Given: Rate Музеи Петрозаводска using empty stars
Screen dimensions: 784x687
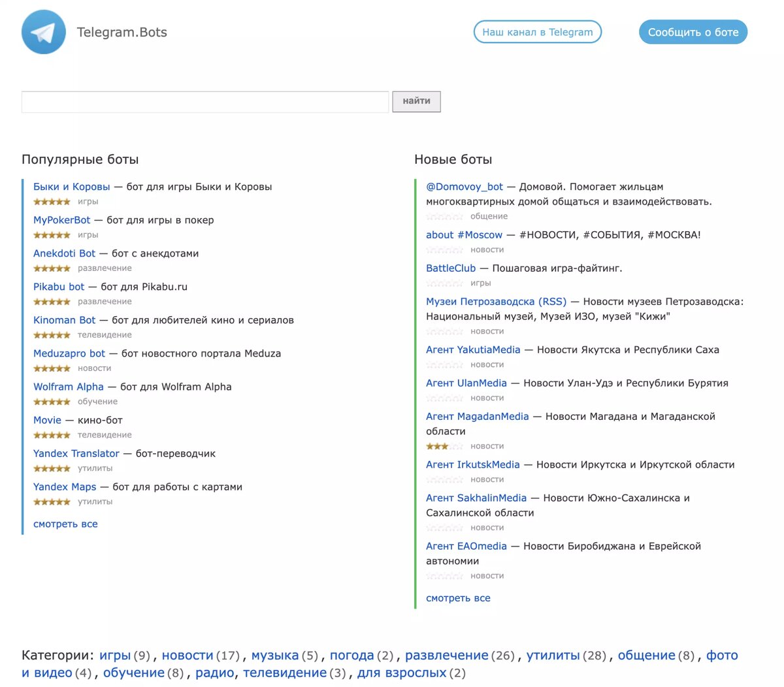Looking at the screenshot, I should tap(444, 332).
